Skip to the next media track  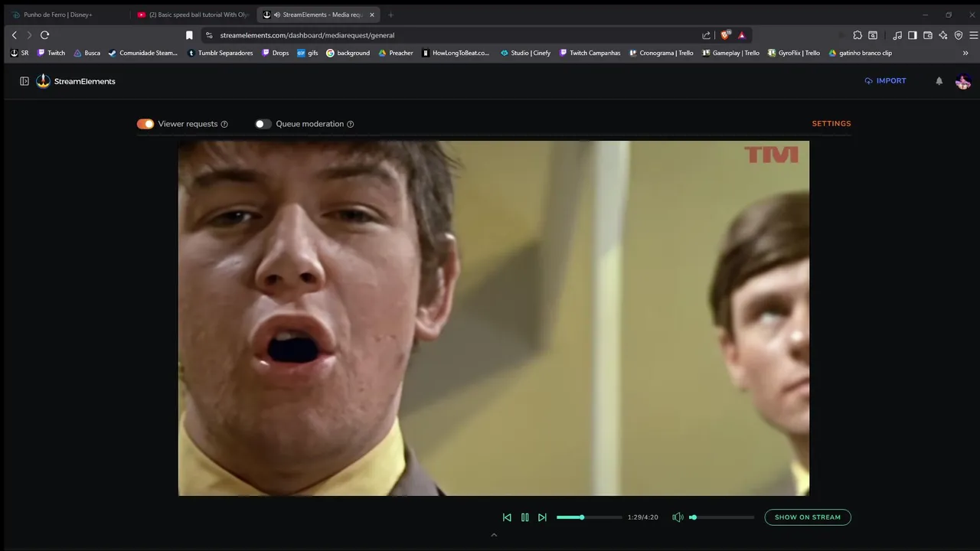tap(542, 517)
